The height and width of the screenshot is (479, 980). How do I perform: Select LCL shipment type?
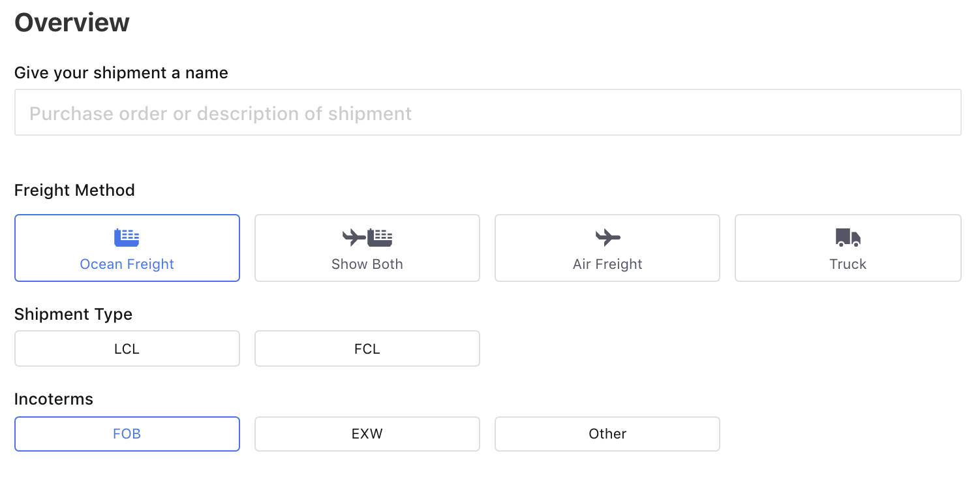[127, 348]
